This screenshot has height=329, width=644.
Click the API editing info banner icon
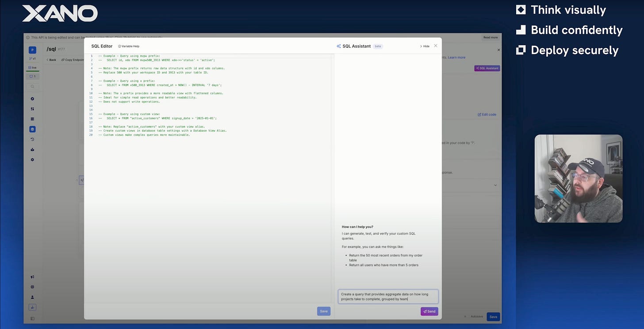click(x=28, y=38)
